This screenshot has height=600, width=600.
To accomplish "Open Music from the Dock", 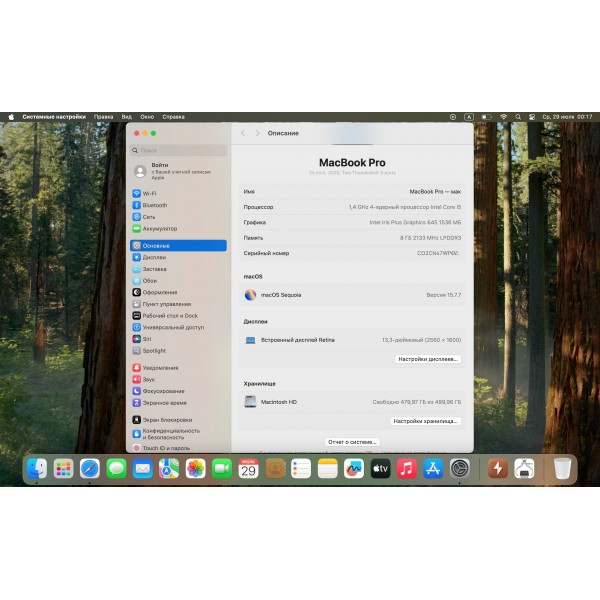I will [407, 468].
